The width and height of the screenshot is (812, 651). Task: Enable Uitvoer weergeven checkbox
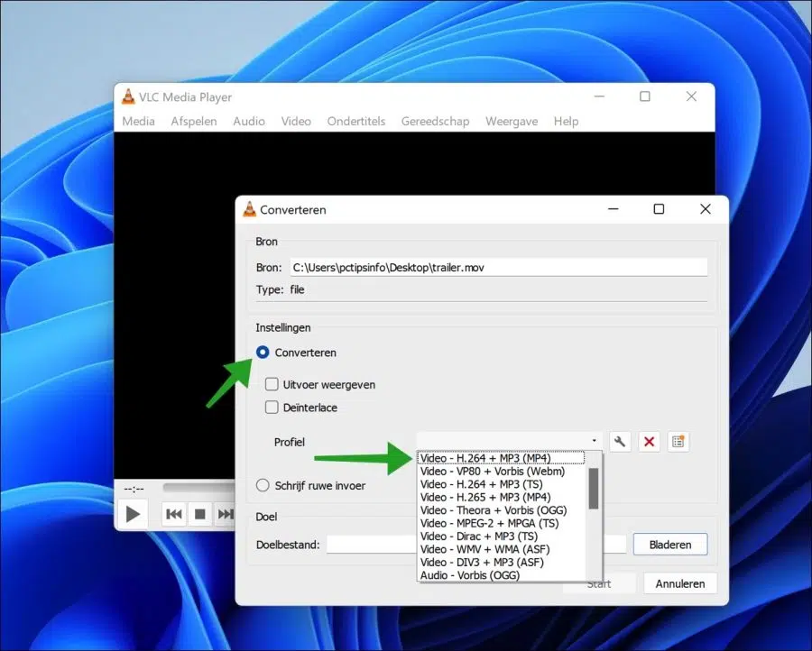pyautogui.click(x=272, y=384)
